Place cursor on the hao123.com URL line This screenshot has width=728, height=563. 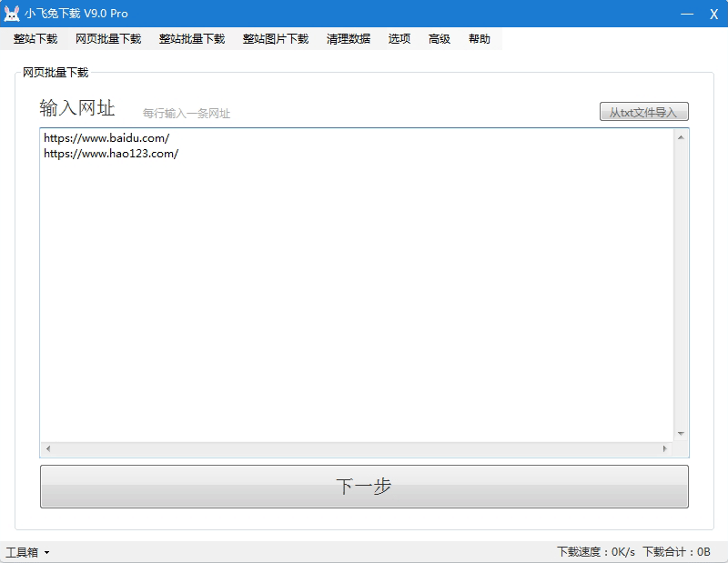tap(111, 154)
